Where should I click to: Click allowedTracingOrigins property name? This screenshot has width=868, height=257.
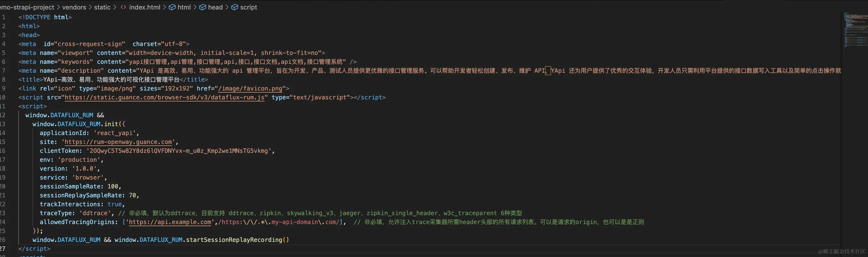point(79,222)
